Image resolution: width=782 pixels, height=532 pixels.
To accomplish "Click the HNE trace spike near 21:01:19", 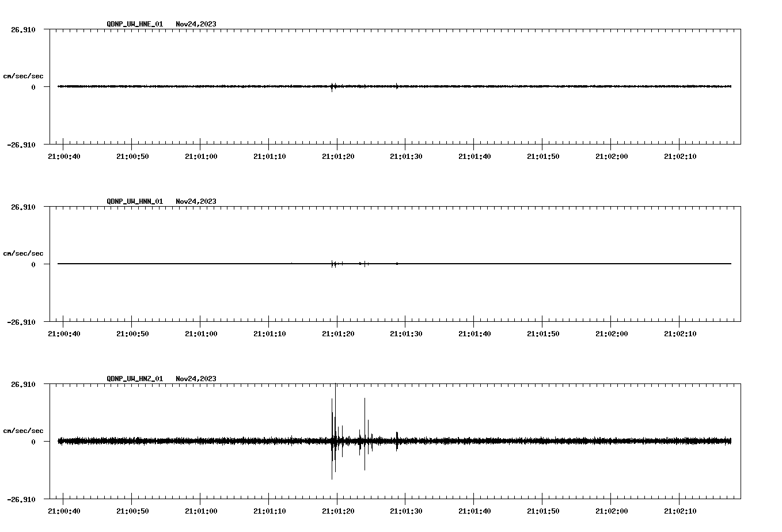I will pyautogui.click(x=332, y=87).
